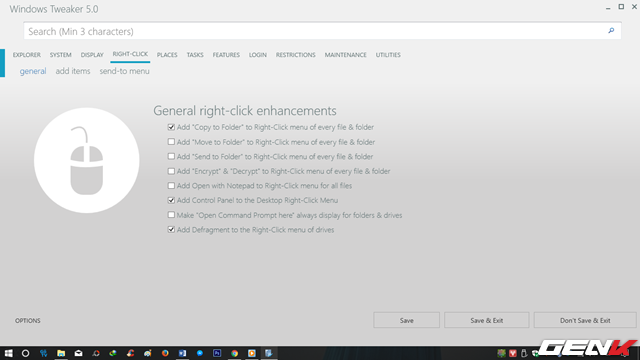Click the Save & Exit button
This screenshot has width=640, height=360.
(487, 320)
